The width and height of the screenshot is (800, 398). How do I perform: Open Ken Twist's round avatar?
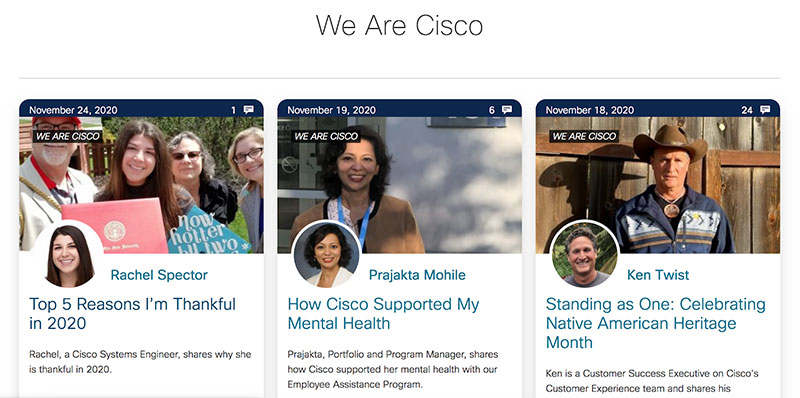click(x=585, y=255)
